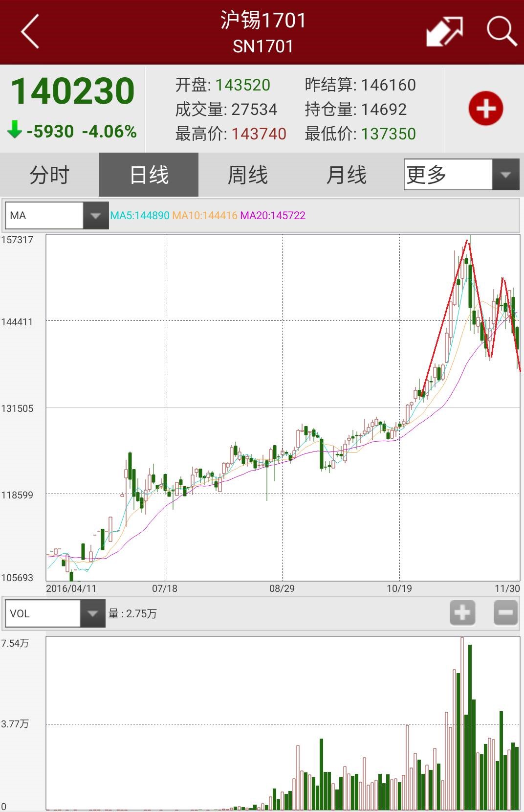Screen dimensions: 524x812
Task: Tap the green down arrow price indicator
Action: [x=15, y=131]
